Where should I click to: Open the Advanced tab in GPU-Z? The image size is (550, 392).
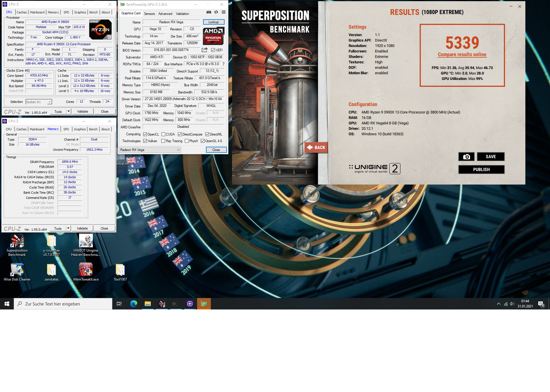click(165, 14)
